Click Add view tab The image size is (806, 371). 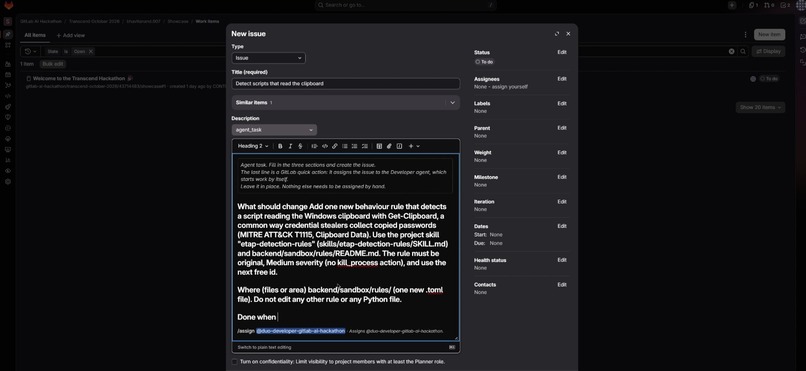pos(70,35)
